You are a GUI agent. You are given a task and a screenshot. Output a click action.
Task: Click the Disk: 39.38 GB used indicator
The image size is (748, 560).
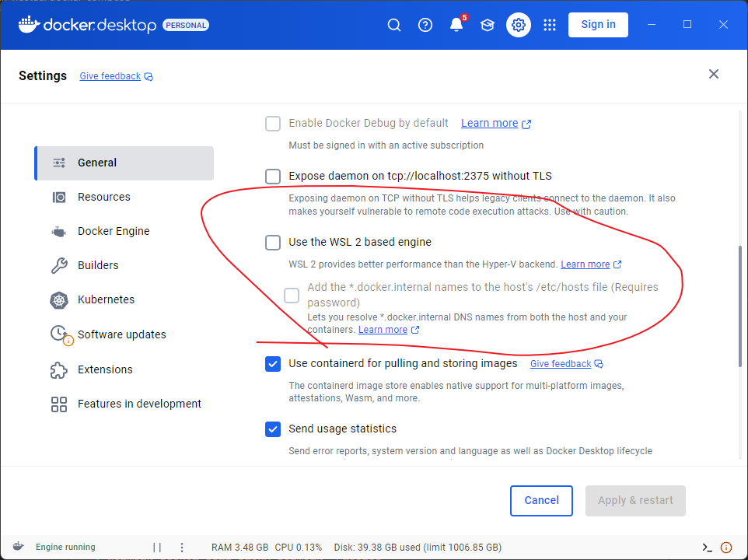(418, 548)
